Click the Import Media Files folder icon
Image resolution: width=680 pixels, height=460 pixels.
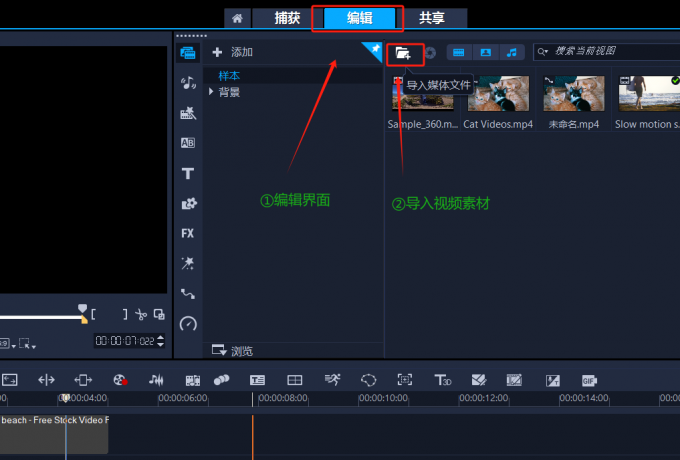403,52
